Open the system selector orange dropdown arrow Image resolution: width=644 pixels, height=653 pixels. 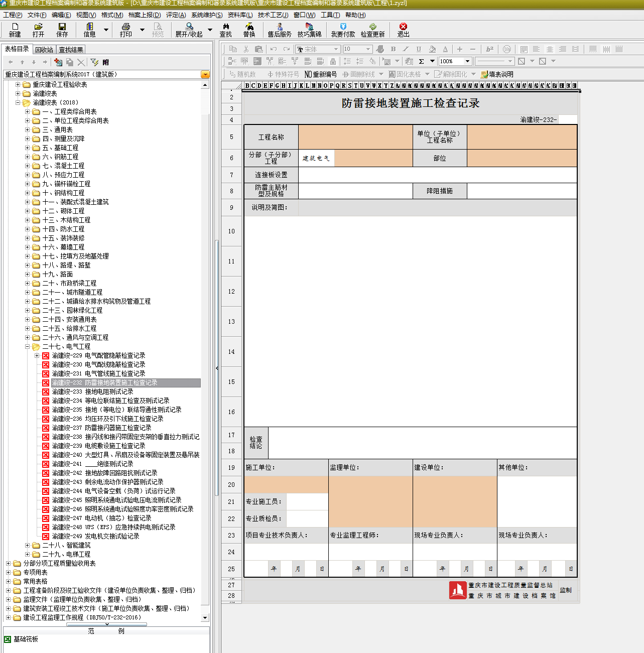click(x=205, y=74)
